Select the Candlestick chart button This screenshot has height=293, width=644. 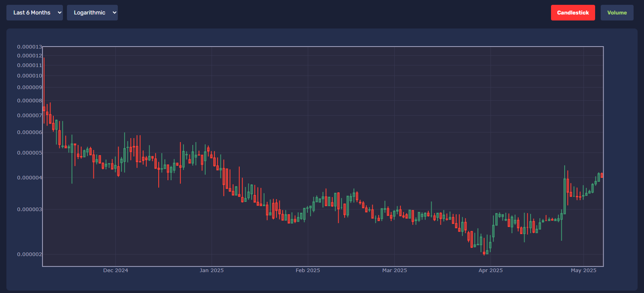click(x=573, y=12)
